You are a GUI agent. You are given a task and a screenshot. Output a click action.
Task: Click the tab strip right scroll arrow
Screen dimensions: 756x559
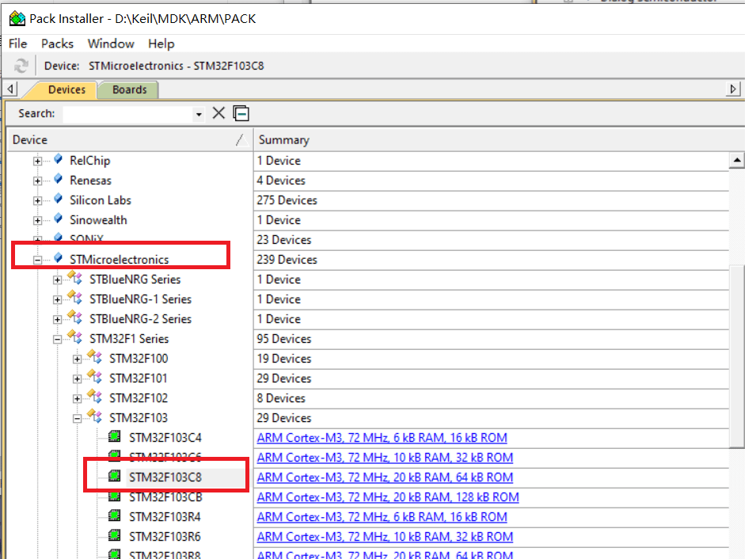click(x=733, y=89)
